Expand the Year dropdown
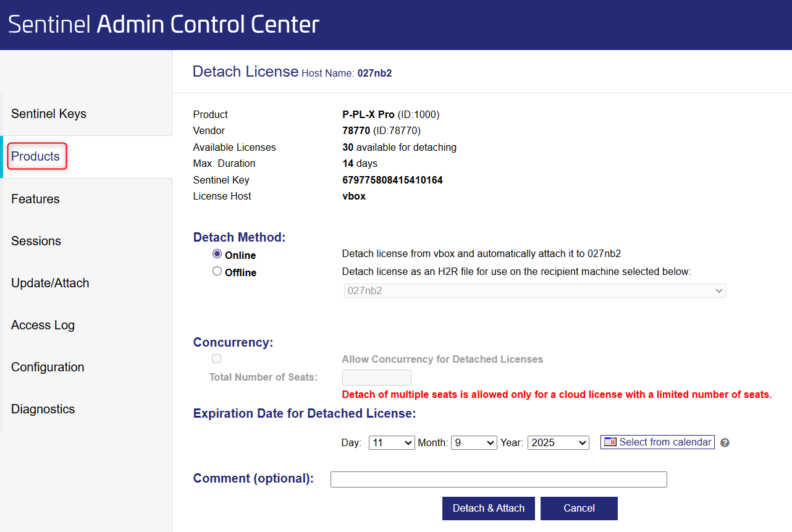Screen dimensions: 792x532 tap(558, 442)
